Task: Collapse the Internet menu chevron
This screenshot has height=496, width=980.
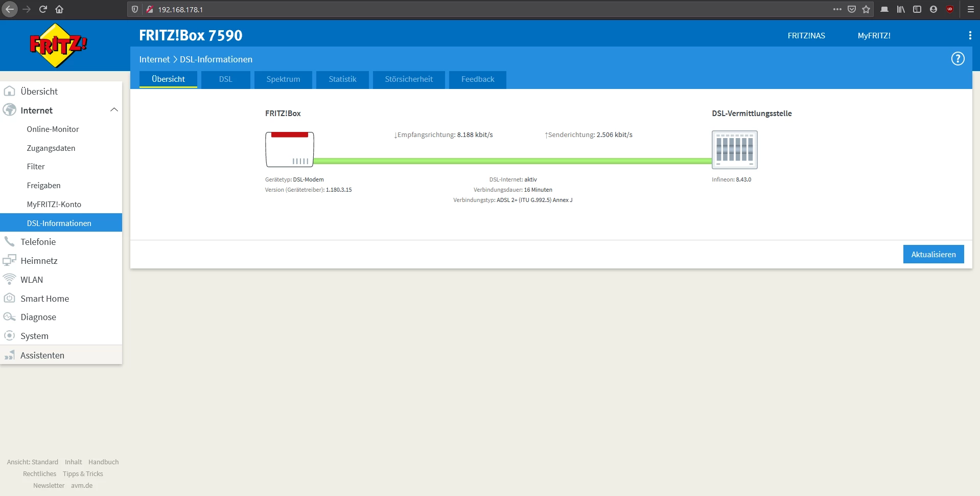Action: 114,110
